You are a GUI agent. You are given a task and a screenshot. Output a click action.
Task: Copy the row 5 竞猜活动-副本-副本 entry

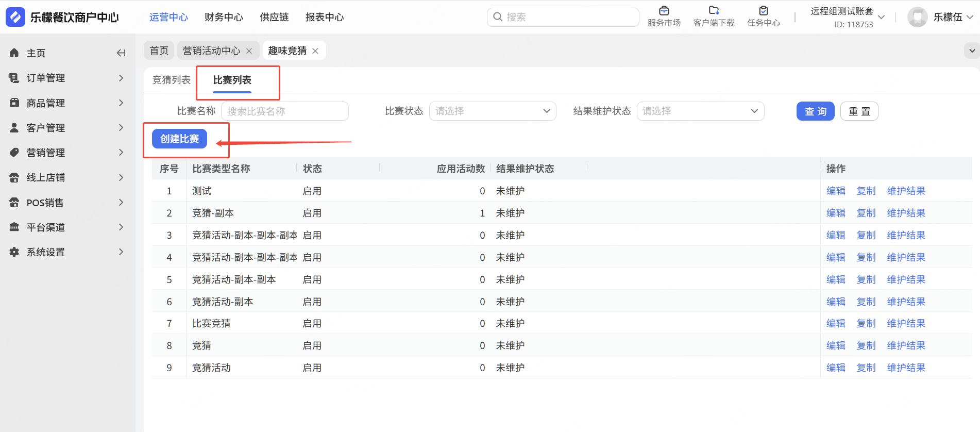[866, 279]
